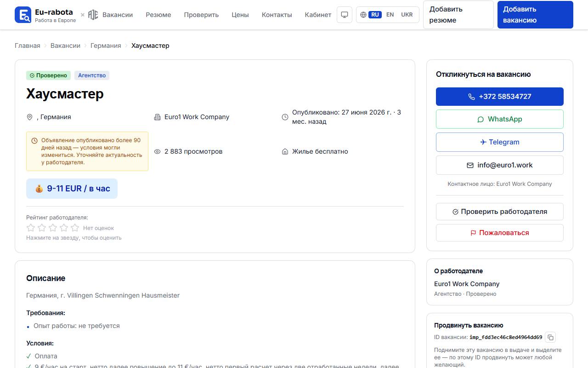
Task: Open the Кабинет menu item
Action: 318,15
